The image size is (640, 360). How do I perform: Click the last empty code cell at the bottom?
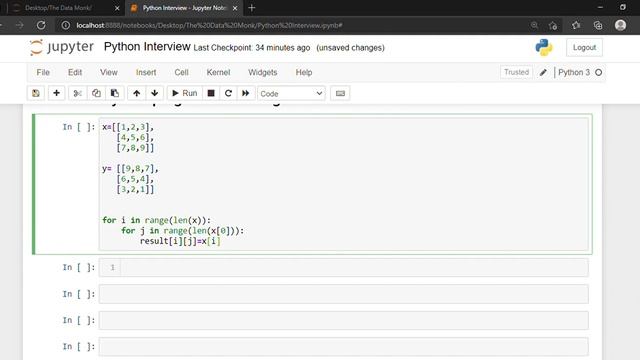(x=344, y=347)
